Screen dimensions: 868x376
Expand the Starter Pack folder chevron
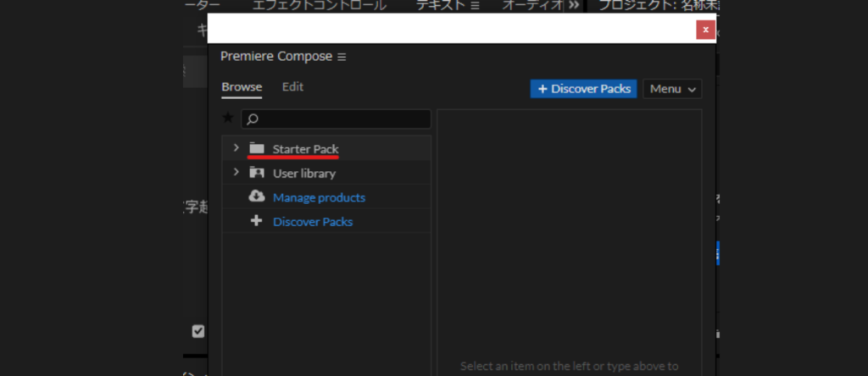[236, 148]
